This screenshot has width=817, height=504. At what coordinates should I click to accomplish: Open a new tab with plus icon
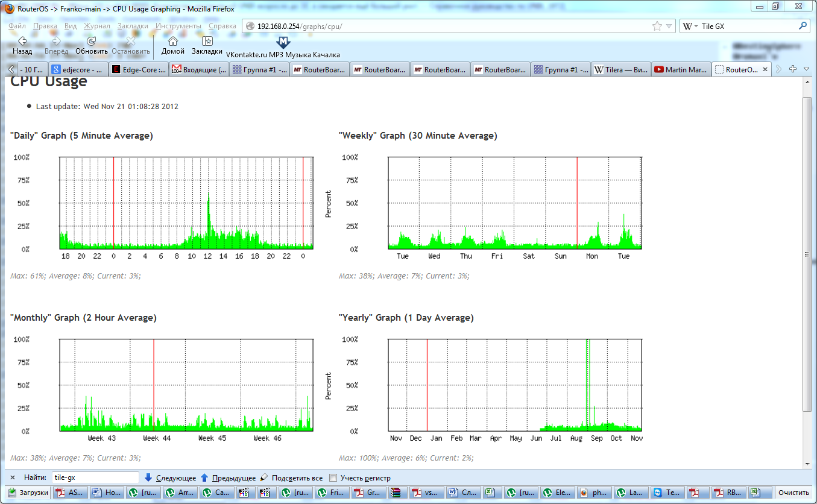coord(793,69)
